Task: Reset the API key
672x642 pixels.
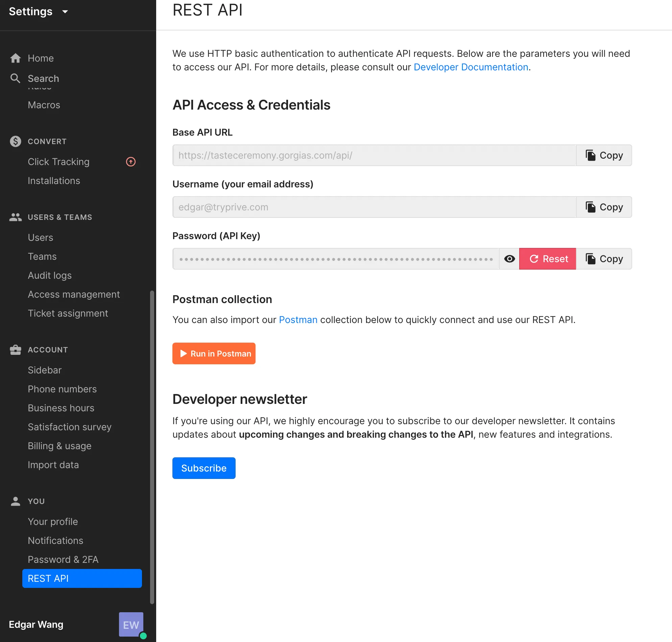Action: [x=548, y=259]
